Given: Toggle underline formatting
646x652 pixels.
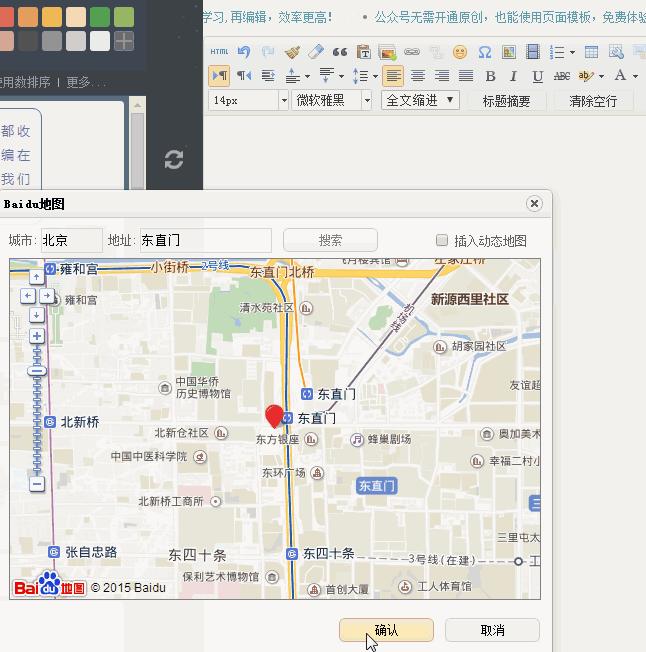Looking at the screenshot, I should click(x=538, y=76).
